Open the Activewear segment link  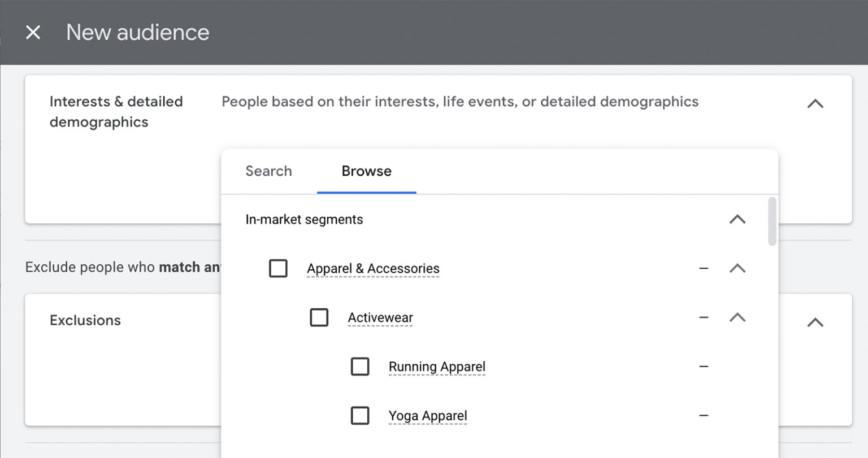[x=380, y=317]
